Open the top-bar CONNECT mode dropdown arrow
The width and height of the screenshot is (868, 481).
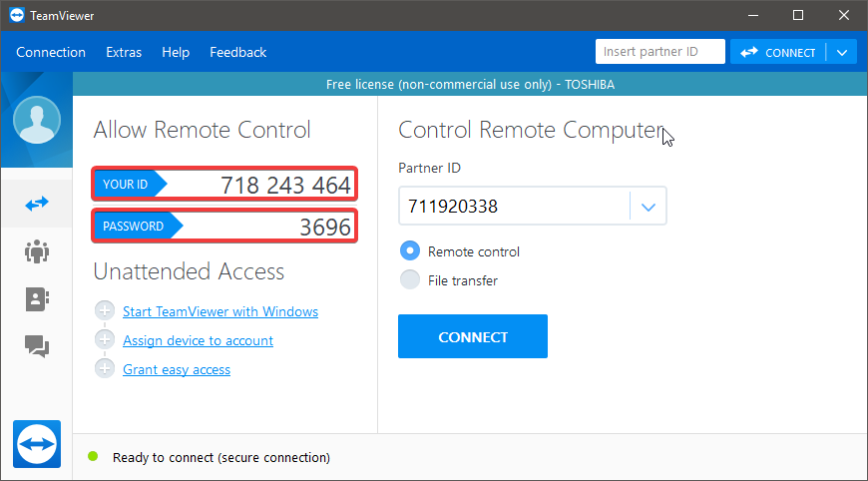(x=842, y=53)
